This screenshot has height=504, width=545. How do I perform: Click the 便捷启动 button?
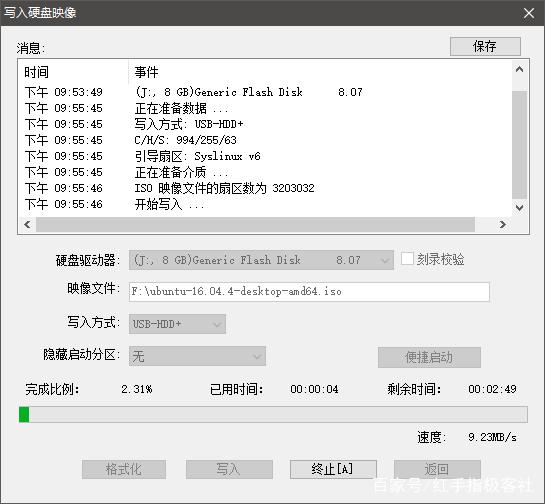pyautogui.click(x=429, y=357)
